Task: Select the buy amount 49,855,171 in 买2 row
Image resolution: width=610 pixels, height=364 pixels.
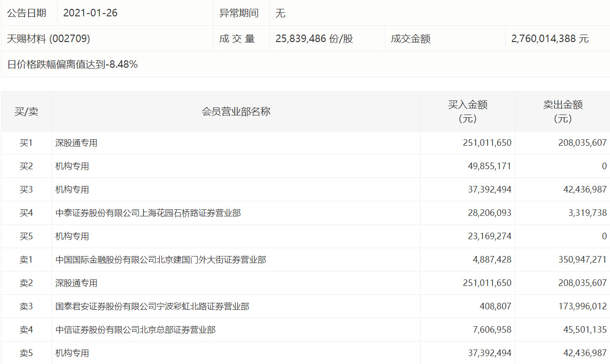Action: point(487,166)
